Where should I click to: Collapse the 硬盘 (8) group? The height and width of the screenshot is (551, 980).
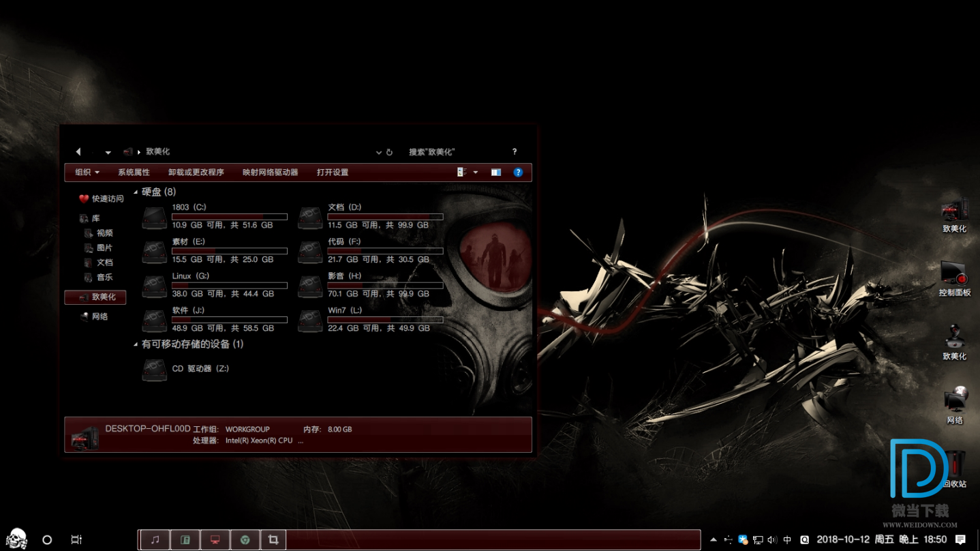pyautogui.click(x=136, y=192)
